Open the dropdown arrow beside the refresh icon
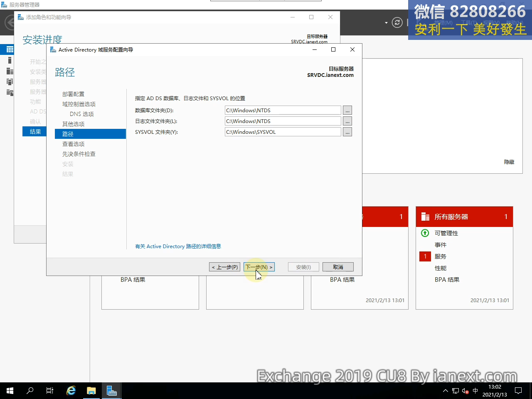Viewport: 532px width, 399px height. click(386, 22)
